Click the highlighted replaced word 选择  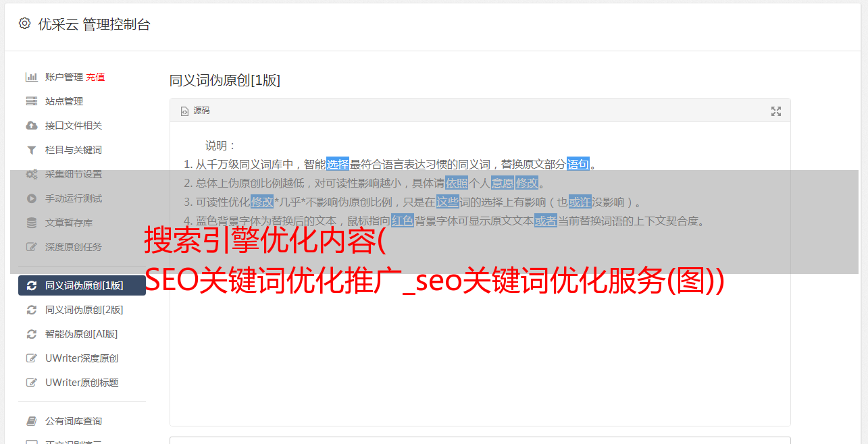tap(338, 164)
